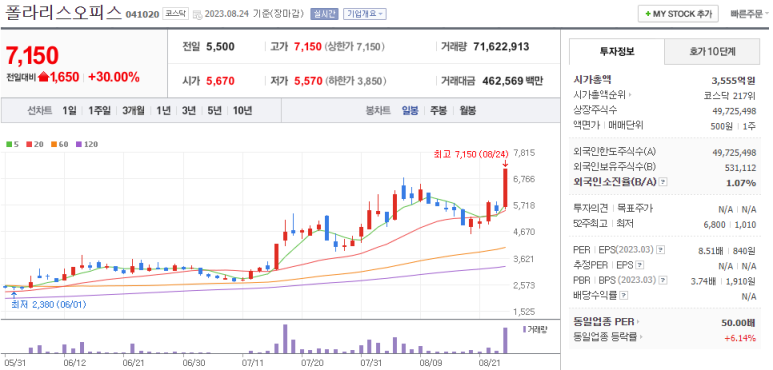Click the purple 120-day moving average legend
The image size is (773, 370).
(87, 144)
